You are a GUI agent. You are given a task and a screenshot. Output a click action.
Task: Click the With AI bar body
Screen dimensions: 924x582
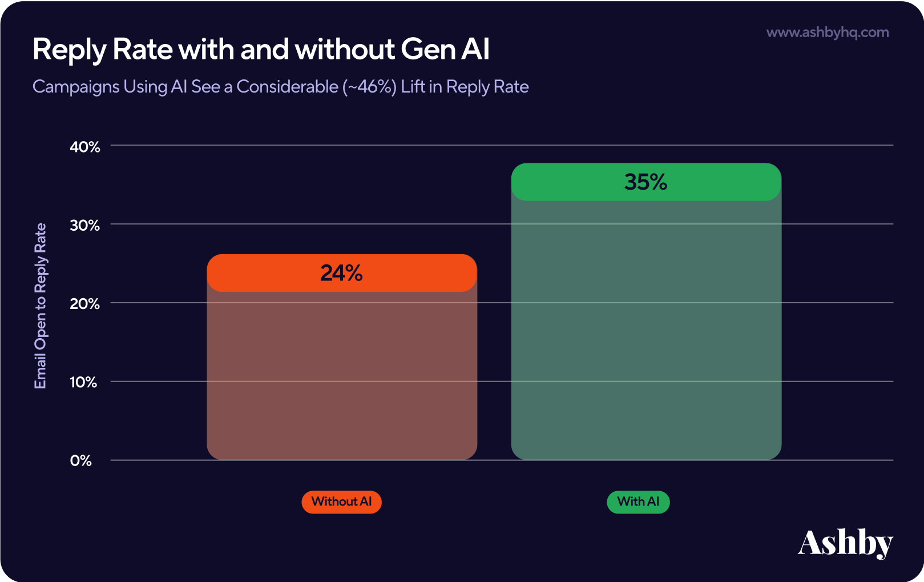(x=646, y=330)
